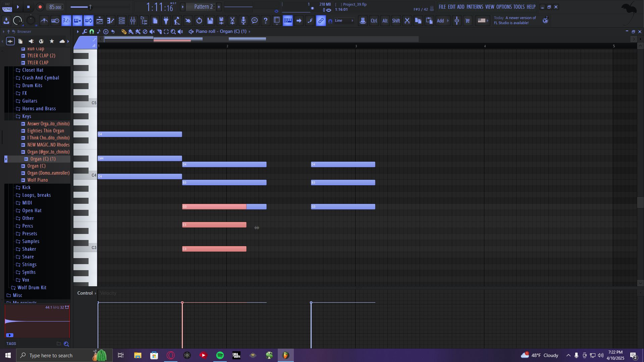The width and height of the screenshot is (644, 362).
Task: Click the newer version available notification
Action: pyautogui.click(x=515, y=20)
